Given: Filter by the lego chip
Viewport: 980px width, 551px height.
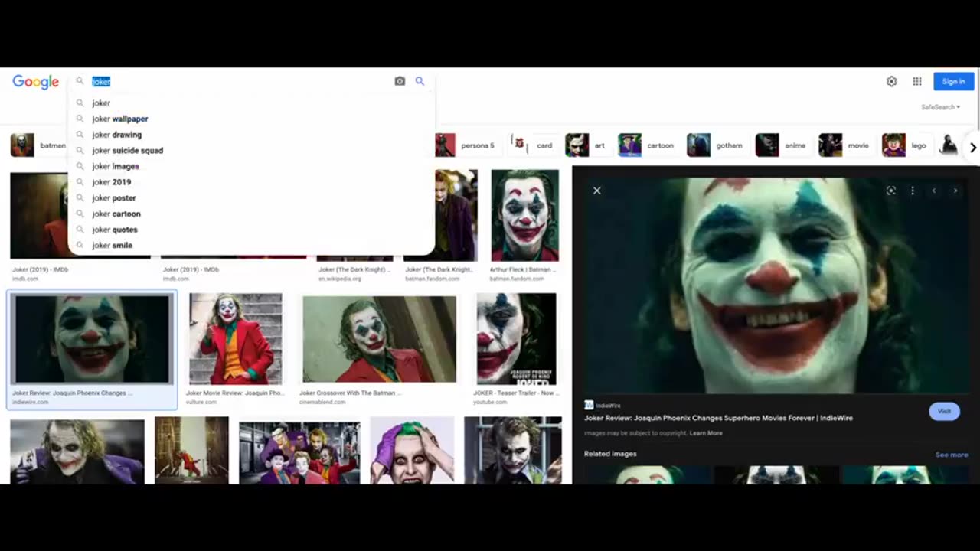Looking at the screenshot, I should [905, 145].
